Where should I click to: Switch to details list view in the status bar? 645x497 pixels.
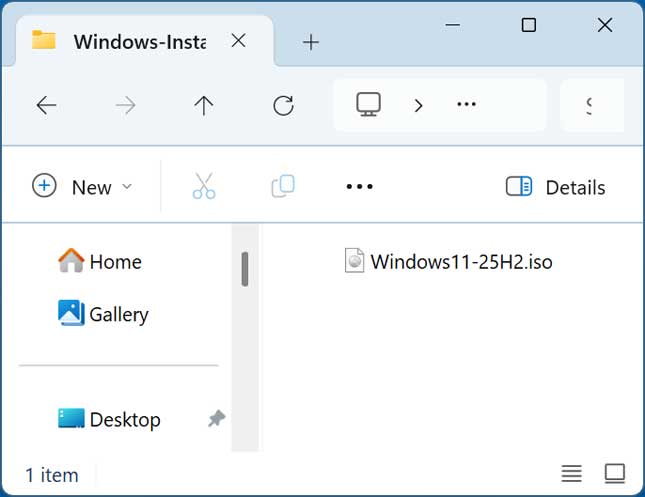(x=571, y=474)
